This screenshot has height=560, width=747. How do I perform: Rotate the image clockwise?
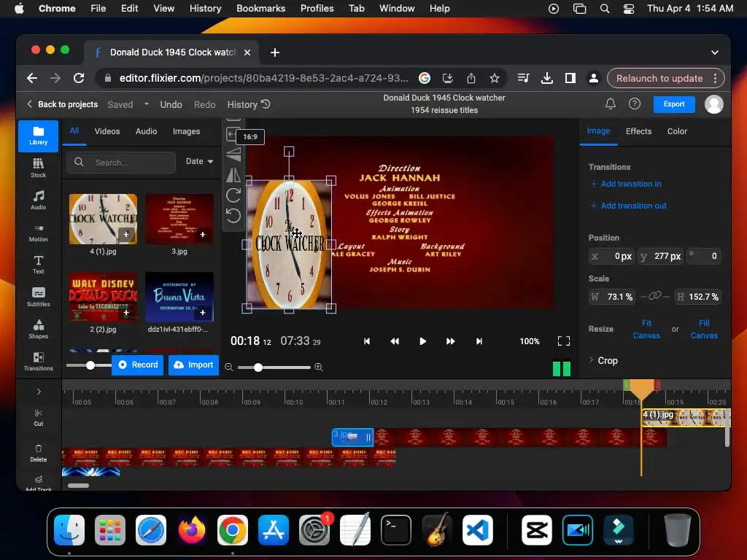coord(233,195)
